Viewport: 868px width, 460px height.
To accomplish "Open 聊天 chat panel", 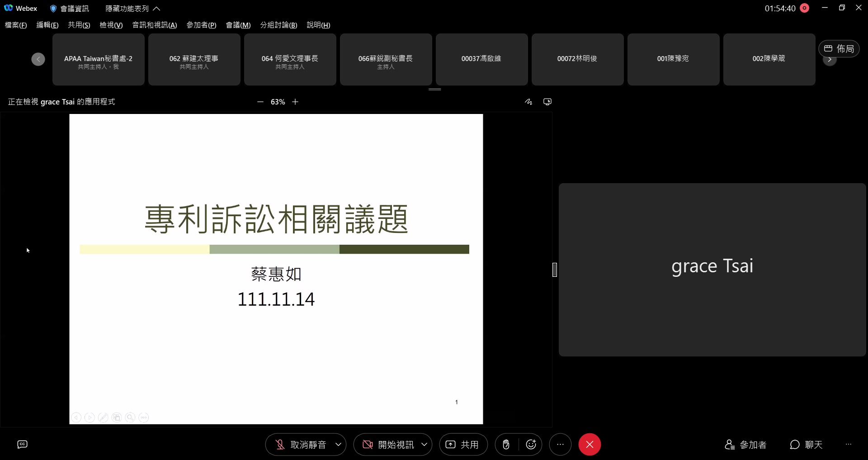I will (x=806, y=445).
